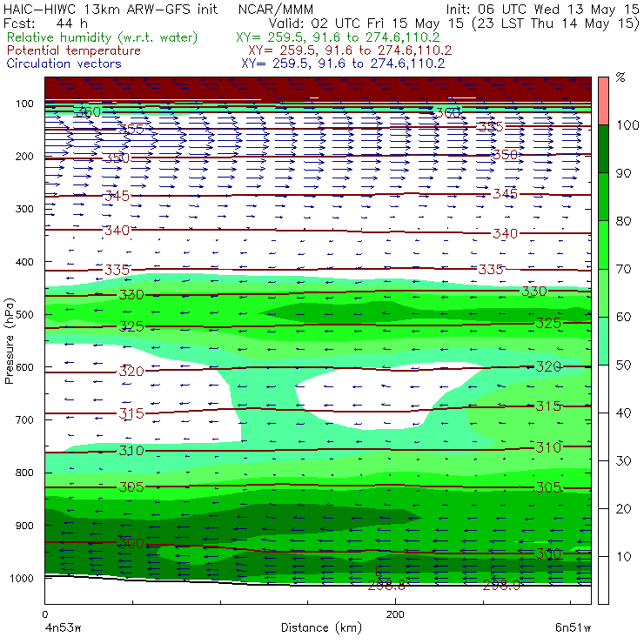The height and width of the screenshot is (644, 644).
Task: Click the '20' color bar scale label
Action: [x=623, y=509]
